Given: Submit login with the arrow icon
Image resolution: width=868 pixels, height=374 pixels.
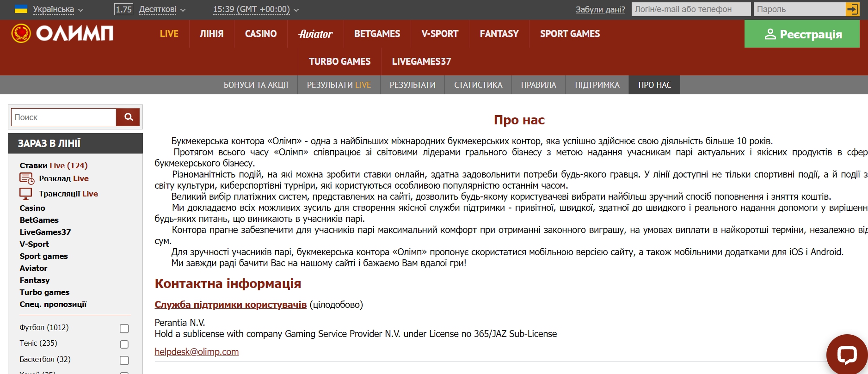Looking at the screenshot, I should coord(852,9).
